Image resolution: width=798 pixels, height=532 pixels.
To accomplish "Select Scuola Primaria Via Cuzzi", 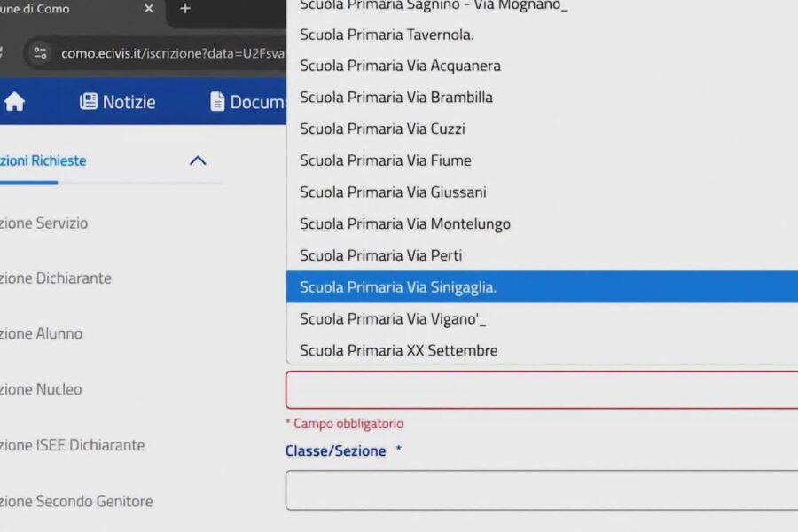I will 542,129.
